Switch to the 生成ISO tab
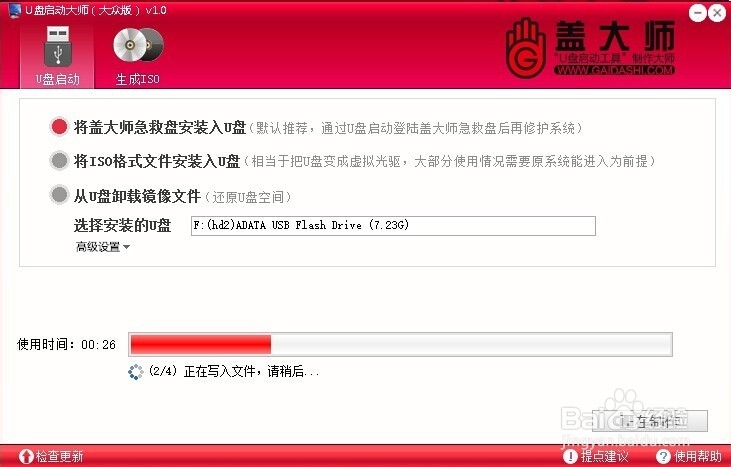The width and height of the screenshot is (731, 467). coord(138,56)
